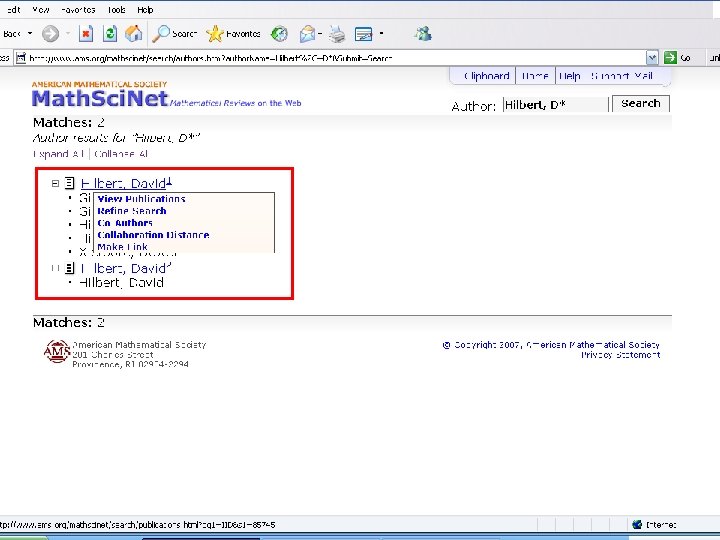Screen dimensions: 720x540
Task: Open the Tools menu
Action: click(x=116, y=10)
